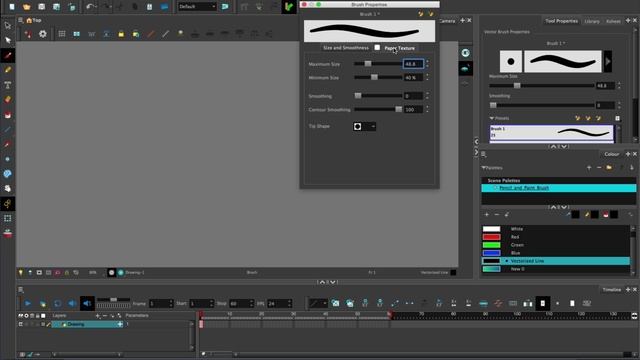Viewport: 640px width, 360px height.
Task: Switch to the Paper Texture tab
Action: [x=400, y=48]
